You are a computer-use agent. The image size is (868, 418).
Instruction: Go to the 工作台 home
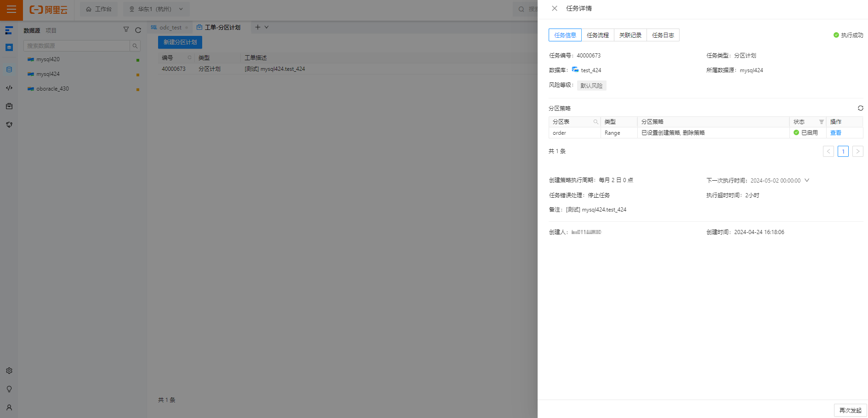[99, 9]
